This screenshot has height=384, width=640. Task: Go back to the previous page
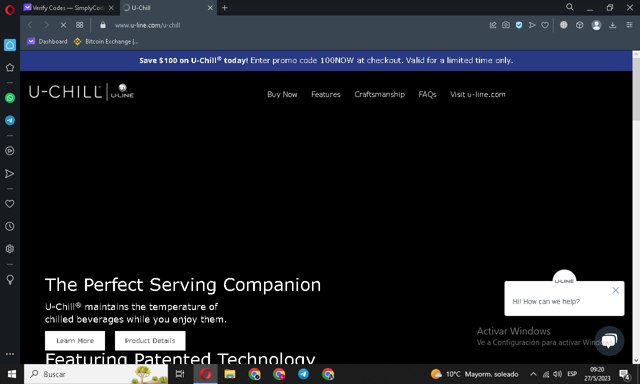click(30, 25)
